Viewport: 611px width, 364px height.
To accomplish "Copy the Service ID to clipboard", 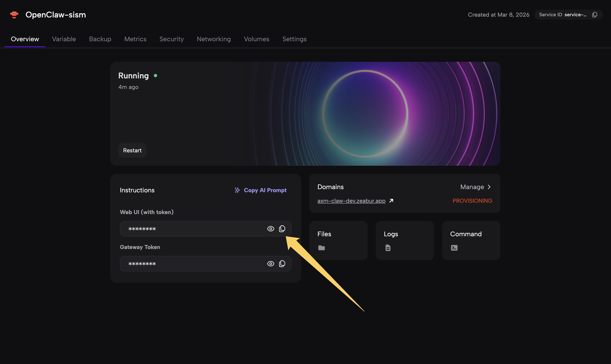I will 595,15.
